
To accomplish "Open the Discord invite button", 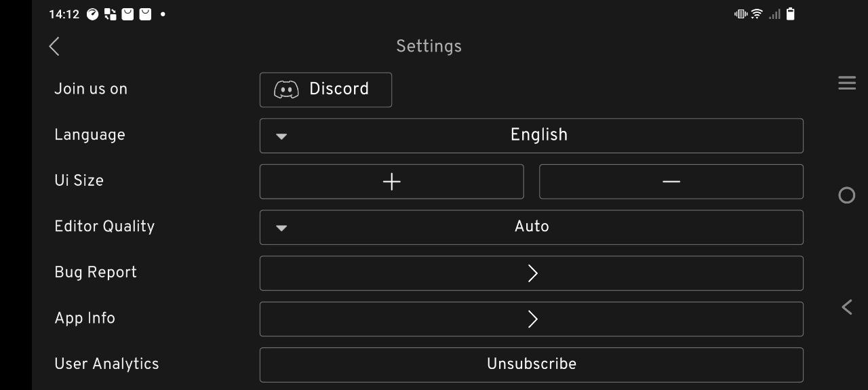I will [325, 90].
